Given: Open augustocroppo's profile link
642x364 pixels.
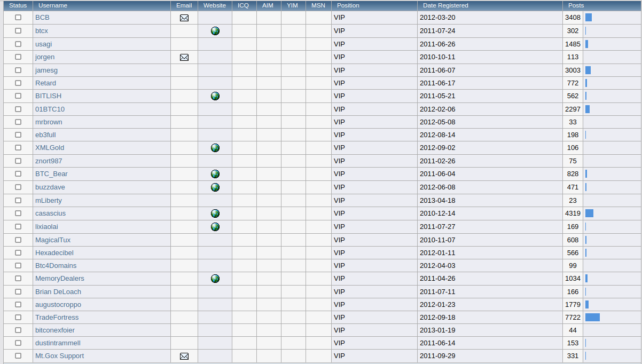Looking at the screenshot, I should click(58, 305).
